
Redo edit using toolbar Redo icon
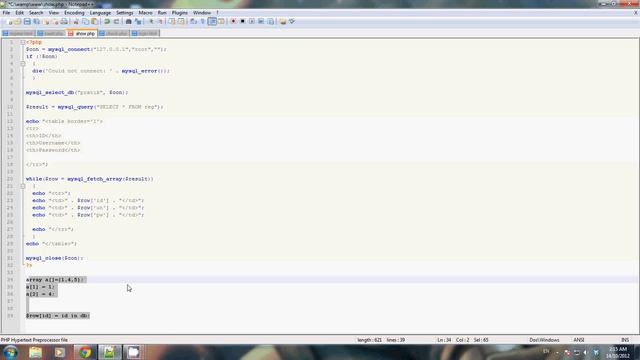pyautogui.click(x=116, y=21)
